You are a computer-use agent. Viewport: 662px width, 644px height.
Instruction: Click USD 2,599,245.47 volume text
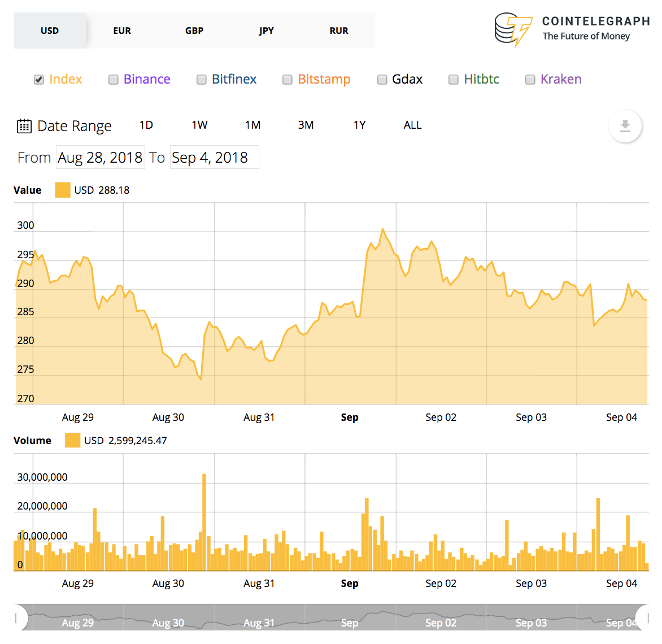tap(125, 441)
